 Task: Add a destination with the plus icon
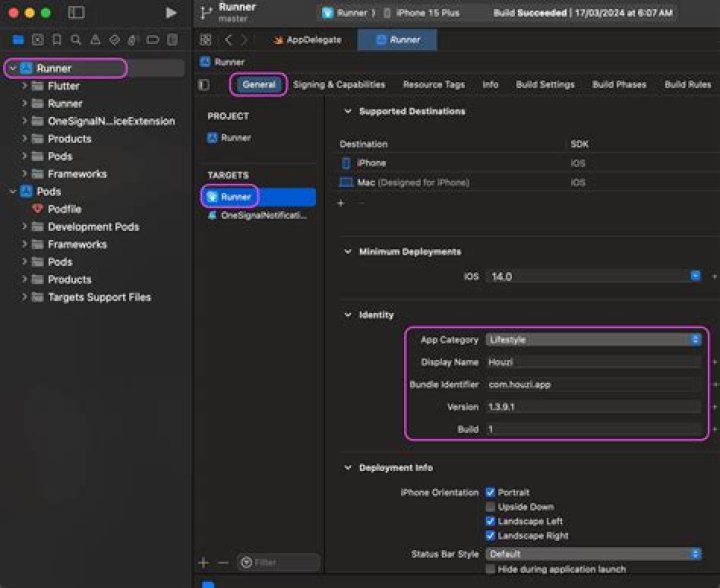point(341,203)
